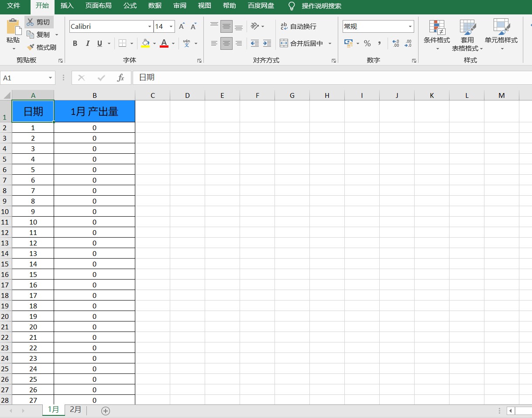Click the accounting number format icon

point(348,43)
